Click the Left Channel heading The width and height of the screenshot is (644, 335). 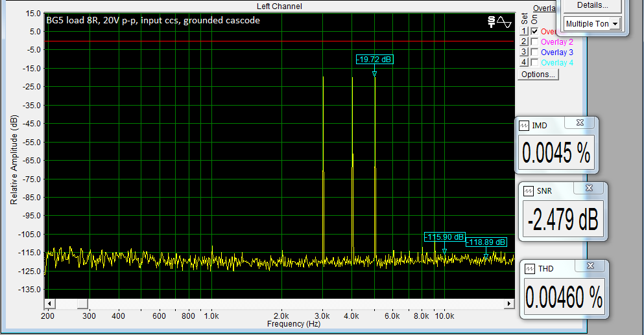[280, 6]
